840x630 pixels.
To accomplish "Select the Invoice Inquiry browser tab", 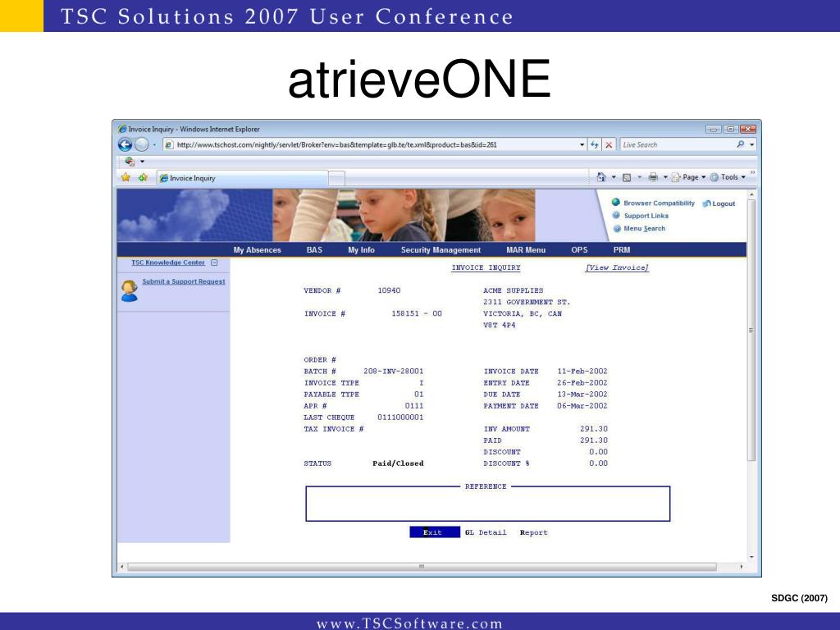I will (242, 178).
